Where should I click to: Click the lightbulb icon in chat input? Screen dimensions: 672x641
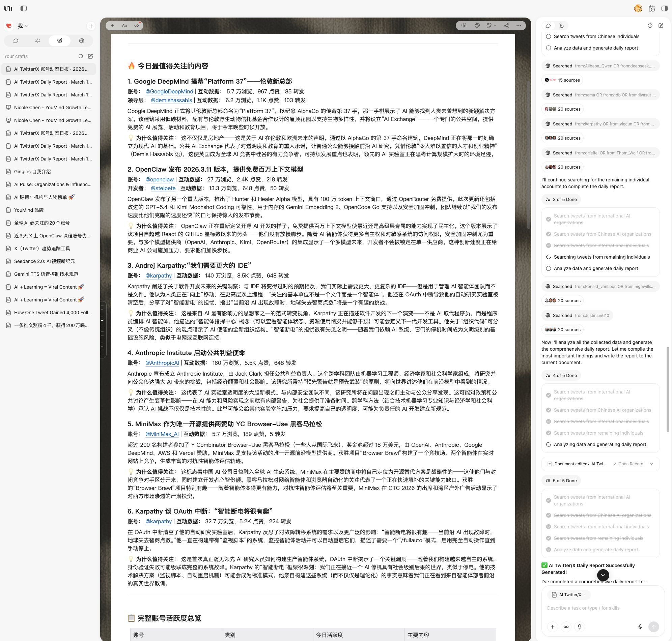tap(579, 627)
